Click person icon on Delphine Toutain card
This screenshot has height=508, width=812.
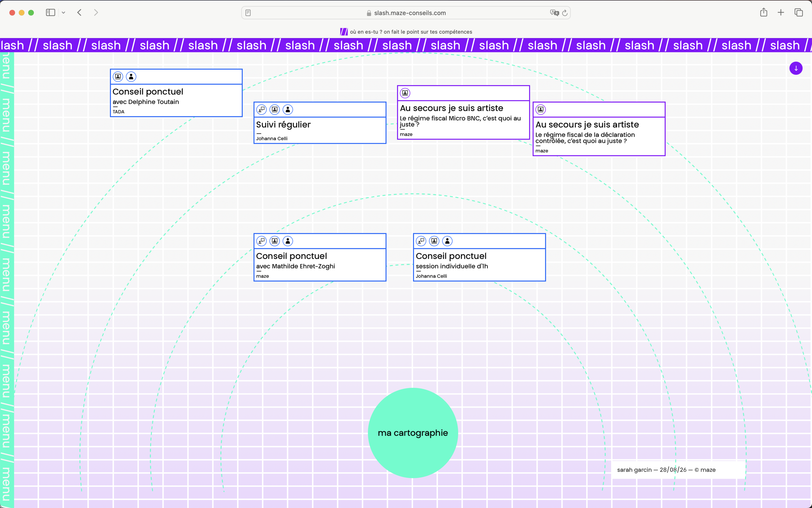point(131,77)
